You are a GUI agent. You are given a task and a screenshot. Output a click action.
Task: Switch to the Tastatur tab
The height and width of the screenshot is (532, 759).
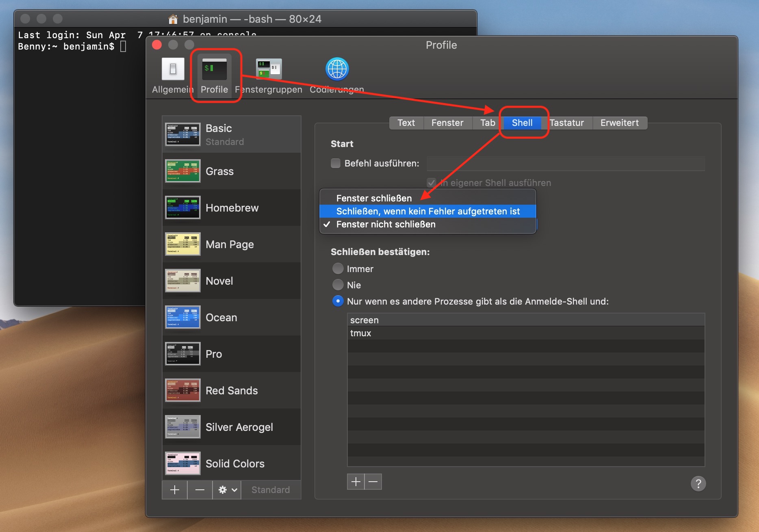pyautogui.click(x=567, y=123)
